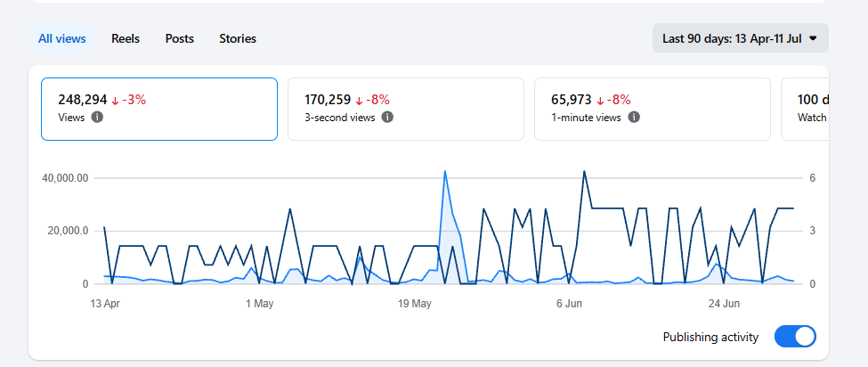Select the 3-second views metric card
This screenshot has height=367, width=868.
pos(406,109)
